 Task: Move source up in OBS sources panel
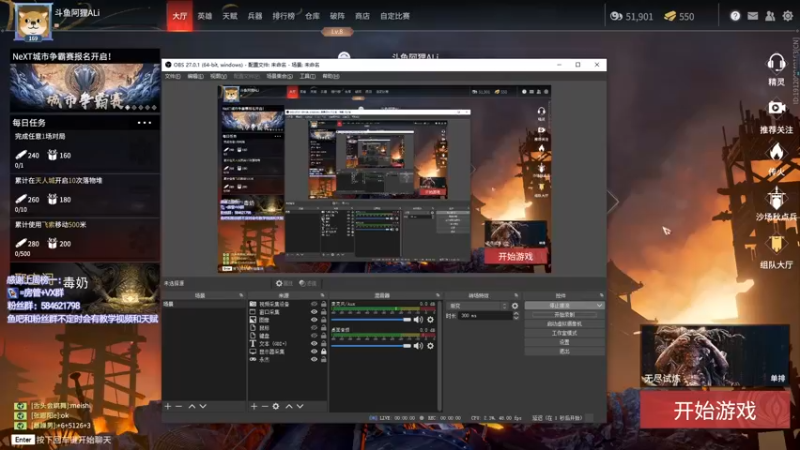(289, 406)
